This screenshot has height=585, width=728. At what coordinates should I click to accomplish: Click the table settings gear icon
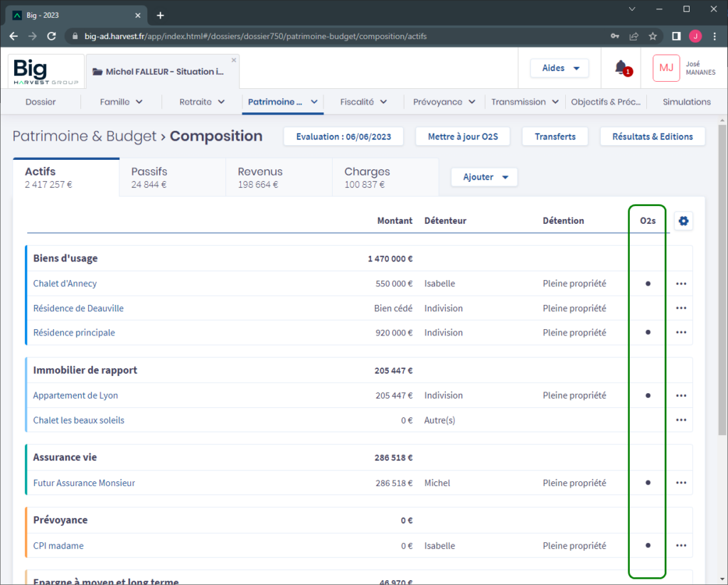[x=683, y=221]
